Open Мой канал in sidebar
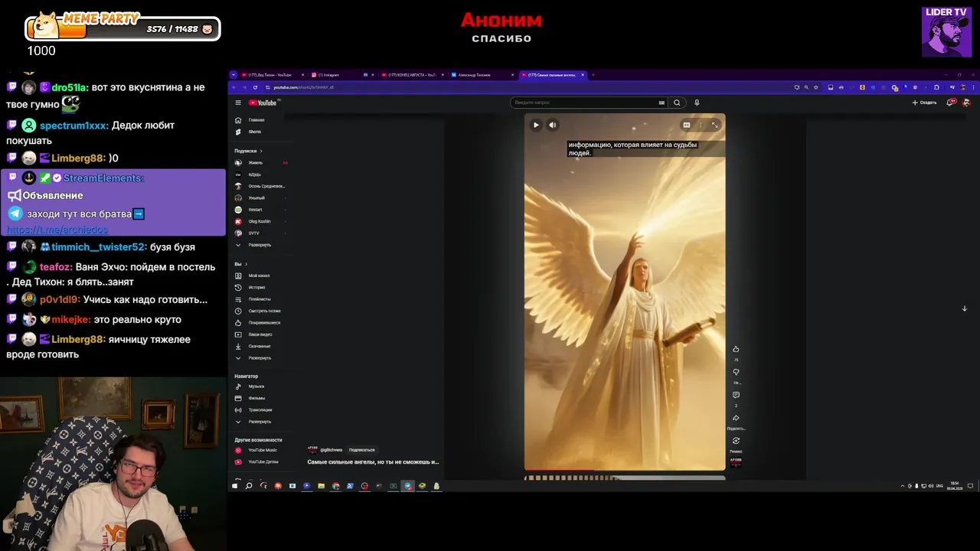This screenshot has height=551, width=980. 259,275
